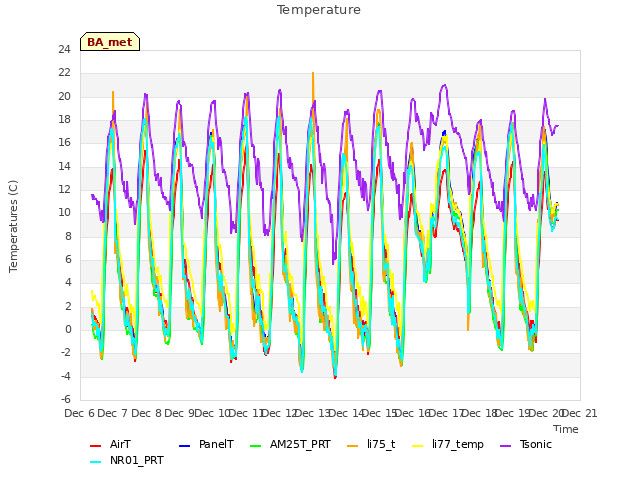Click the Dec 13 x-axis tick label
Viewport: 640px width, 480px height.
coord(313,414)
